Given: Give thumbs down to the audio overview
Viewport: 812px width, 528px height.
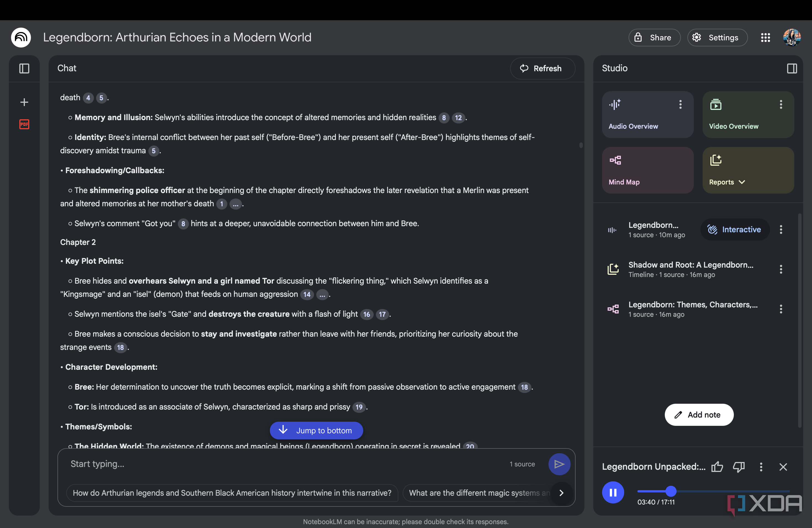Looking at the screenshot, I should click(739, 467).
